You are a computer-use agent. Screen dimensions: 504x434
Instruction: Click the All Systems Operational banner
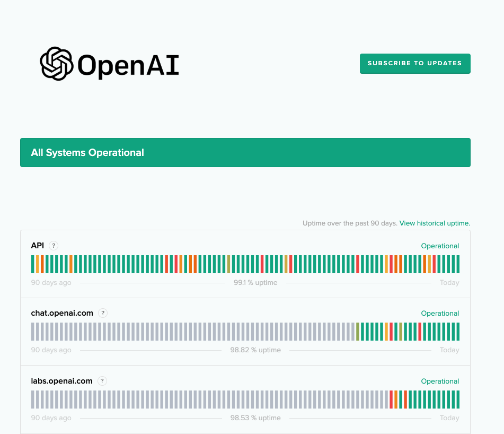(245, 153)
